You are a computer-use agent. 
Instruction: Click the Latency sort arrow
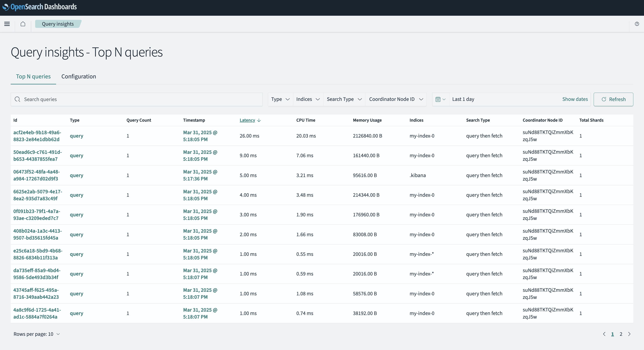coord(259,120)
